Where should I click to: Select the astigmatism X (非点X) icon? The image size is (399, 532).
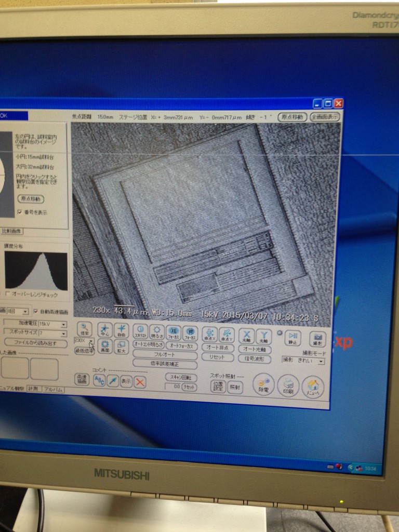tap(210, 334)
